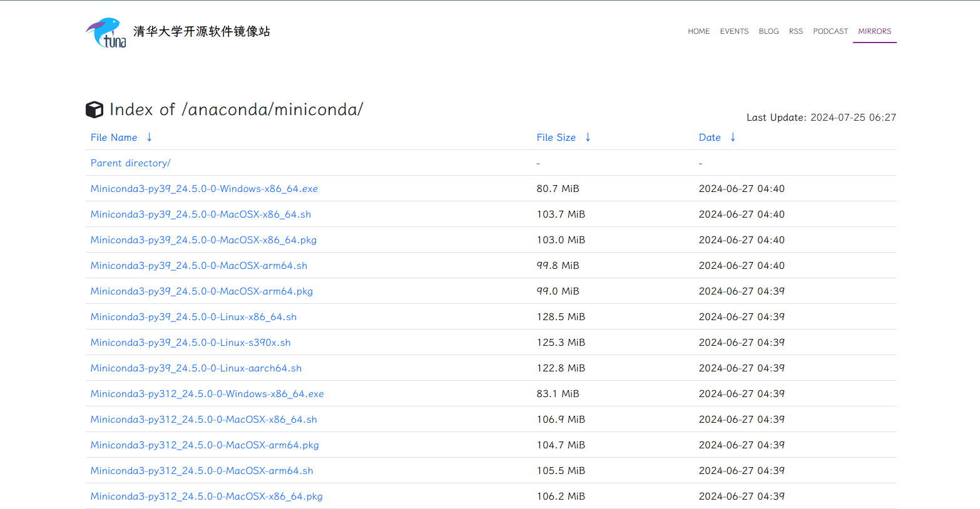980x509 pixels.
Task: Select the MIRRORS tab
Action: (874, 31)
